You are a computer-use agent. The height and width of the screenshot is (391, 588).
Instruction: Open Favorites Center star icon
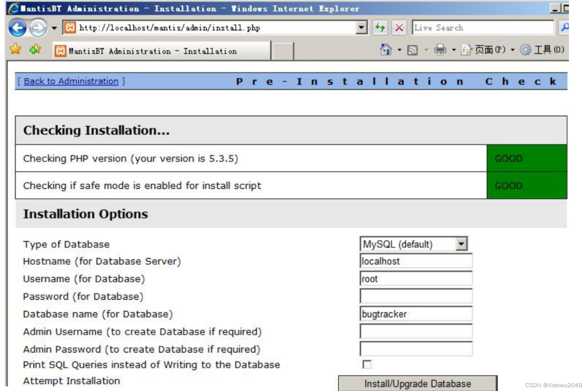point(15,49)
